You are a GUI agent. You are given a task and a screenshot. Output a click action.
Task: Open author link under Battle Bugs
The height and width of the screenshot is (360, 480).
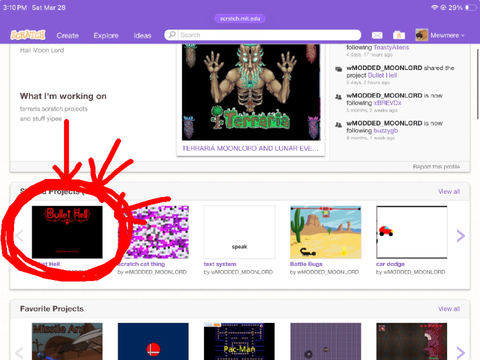coord(328,272)
